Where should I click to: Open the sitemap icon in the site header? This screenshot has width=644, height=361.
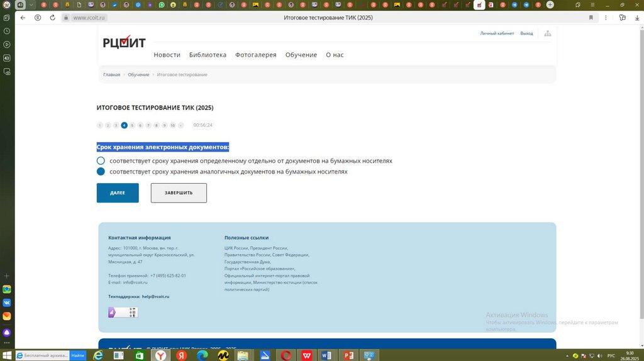[548, 33]
